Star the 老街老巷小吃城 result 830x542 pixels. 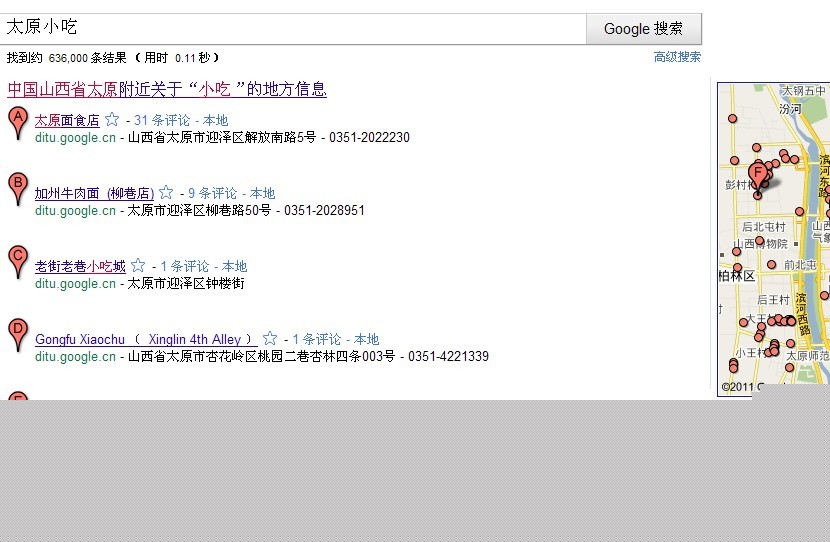[x=138, y=265]
